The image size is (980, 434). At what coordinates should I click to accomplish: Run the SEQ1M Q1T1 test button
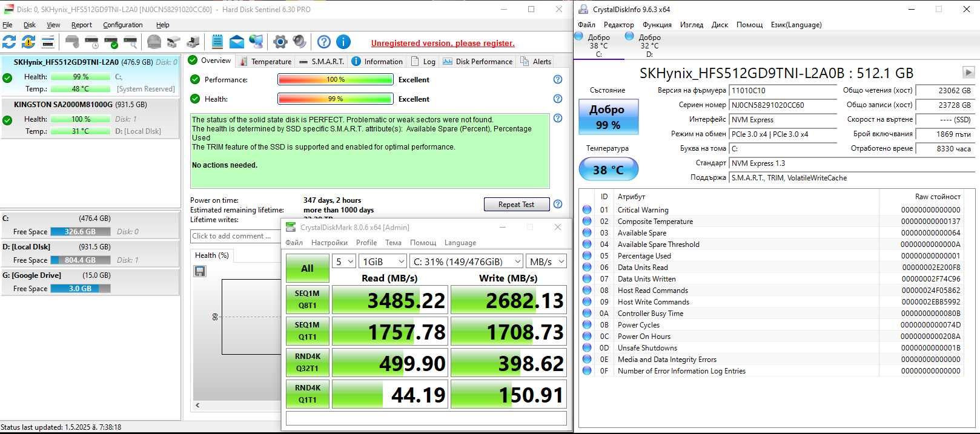tap(308, 331)
